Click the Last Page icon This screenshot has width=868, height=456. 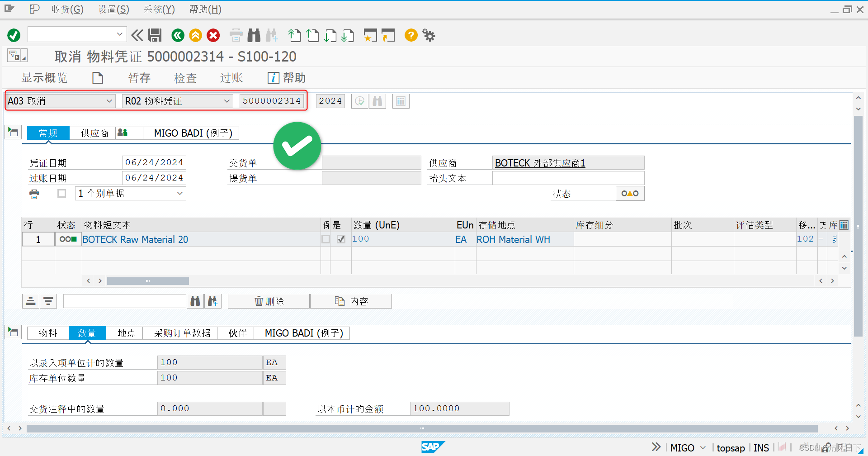(x=348, y=35)
